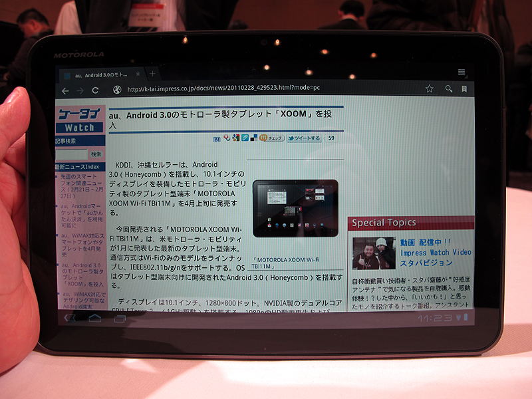Image resolution: width=532 pixels, height=399 pixels.
Task: Click the tweet count 59
Action: pos(331,138)
